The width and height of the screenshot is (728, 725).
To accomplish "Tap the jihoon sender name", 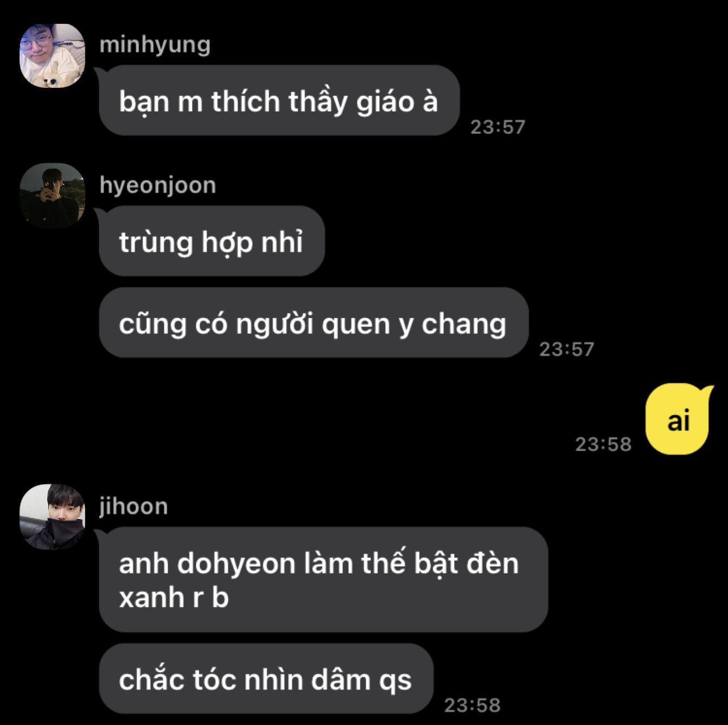I will pyautogui.click(x=133, y=506).
